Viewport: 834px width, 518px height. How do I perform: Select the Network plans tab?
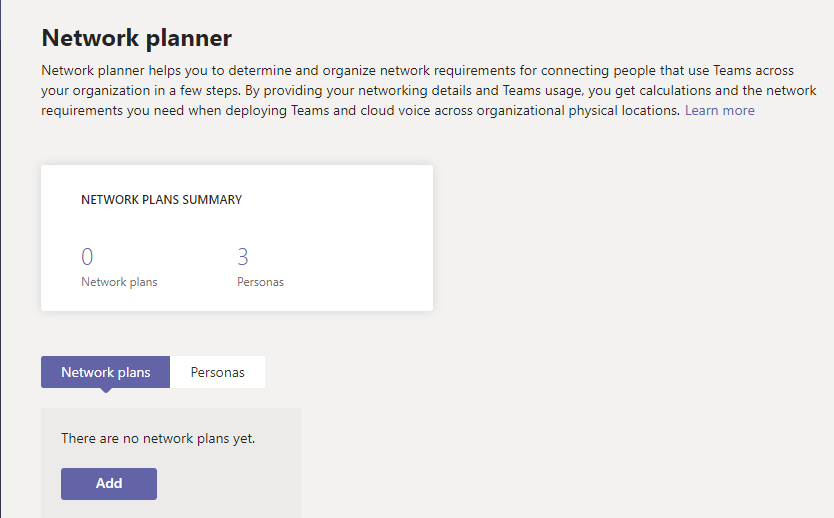pyautogui.click(x=105, y=372)
